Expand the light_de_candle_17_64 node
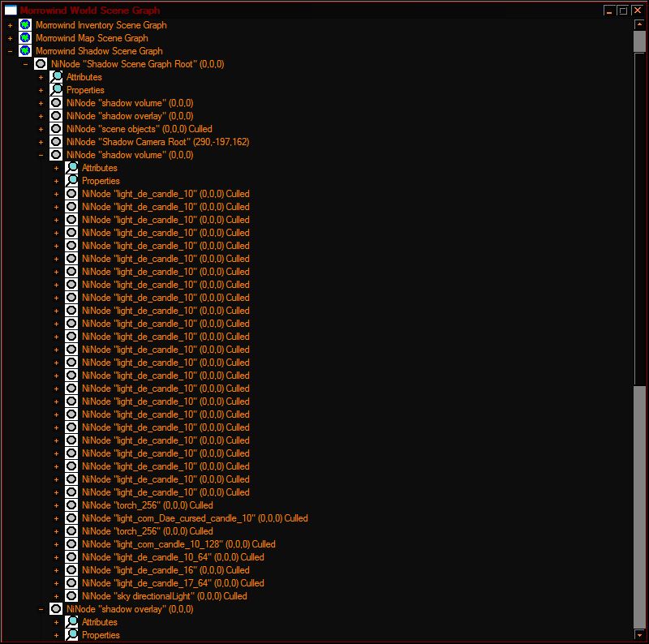This screenshot has width=649, height=644. click(56, 583)
